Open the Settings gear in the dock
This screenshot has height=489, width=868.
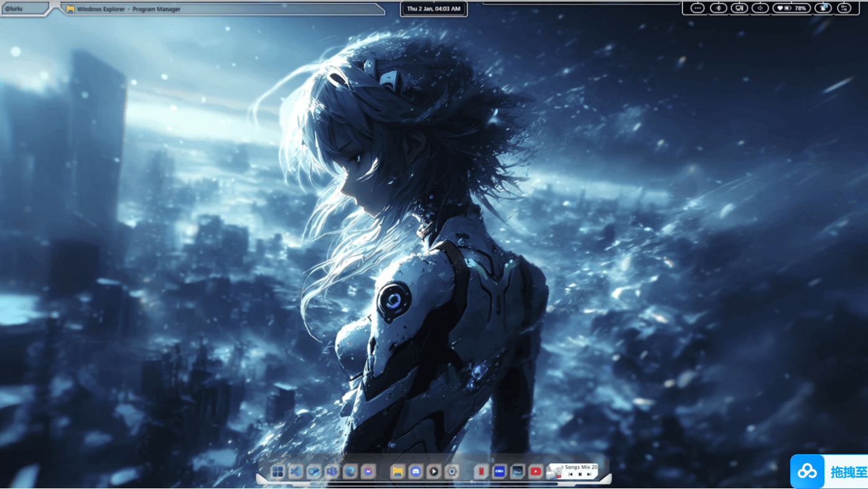point(452,471)
